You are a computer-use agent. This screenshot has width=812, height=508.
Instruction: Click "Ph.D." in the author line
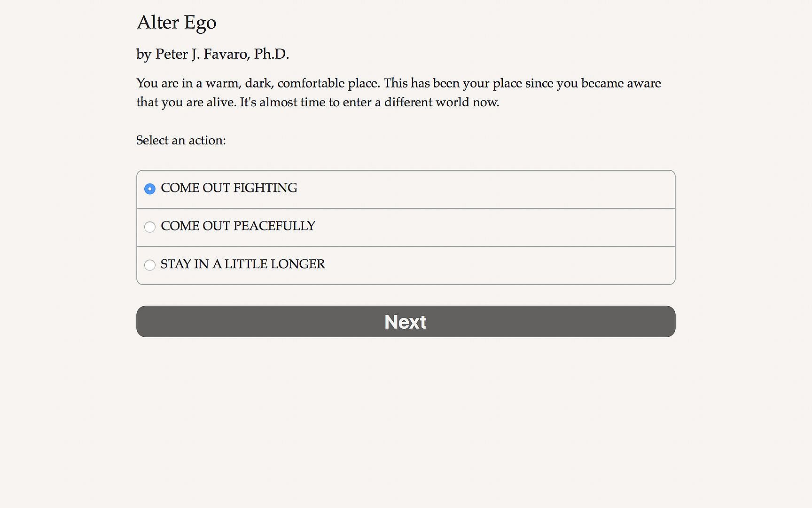pos(271,54)
